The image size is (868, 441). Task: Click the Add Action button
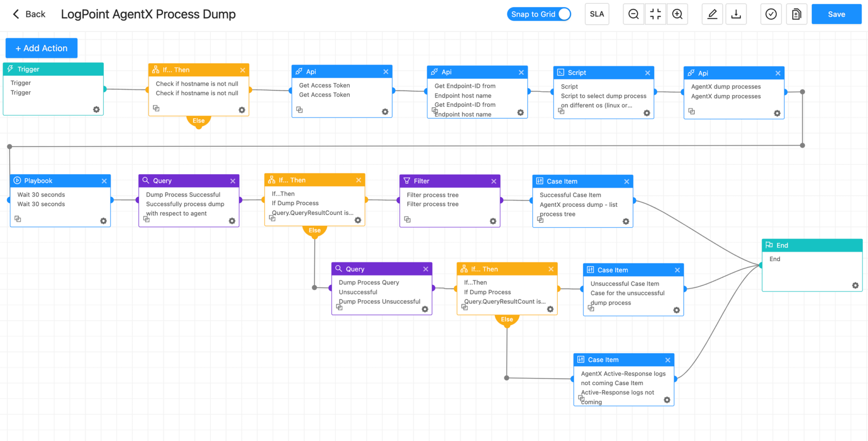pyautogui.click(x=42, y=48)
